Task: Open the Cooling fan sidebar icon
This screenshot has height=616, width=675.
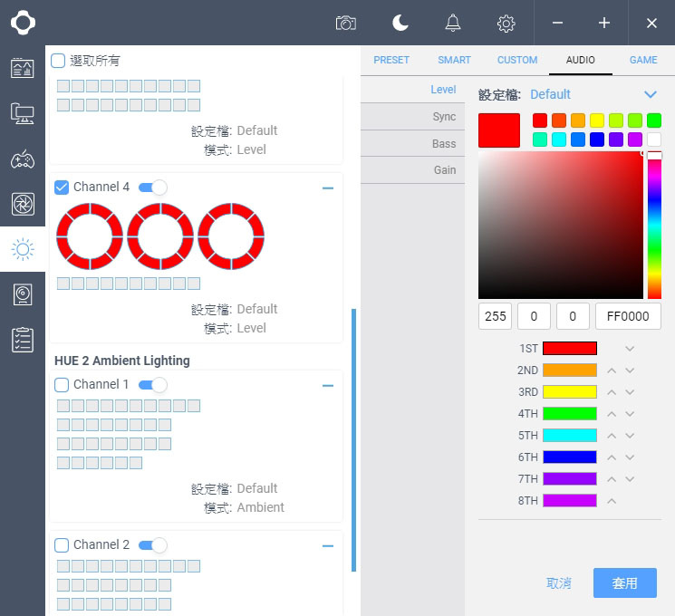Action: coord(23,204)
